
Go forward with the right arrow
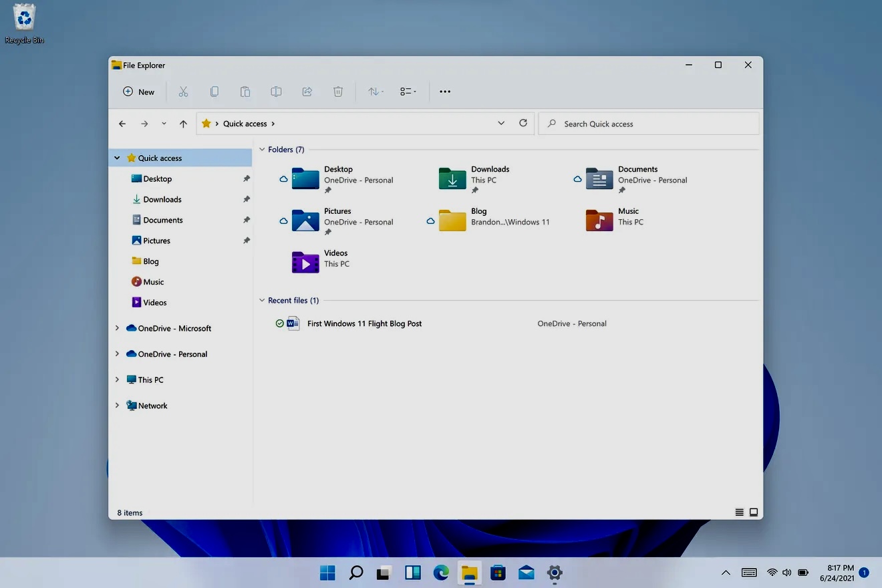[x=144, y=124]
